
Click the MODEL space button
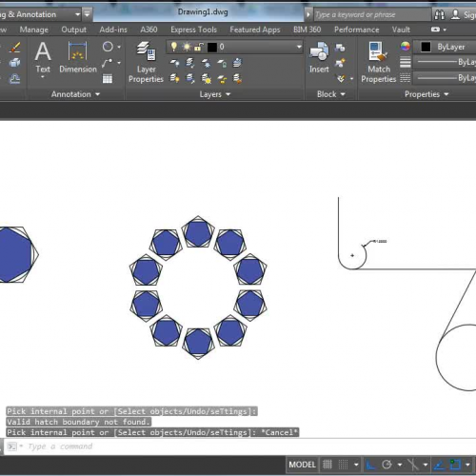[x=302, y=465]
